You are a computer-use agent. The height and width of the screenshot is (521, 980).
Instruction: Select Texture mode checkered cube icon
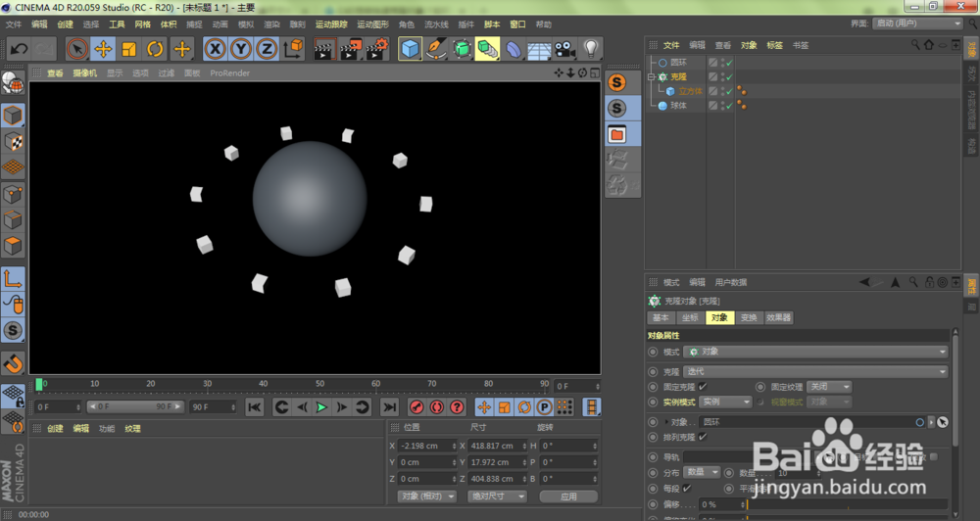pyautogui.click(x=13, y=142)
